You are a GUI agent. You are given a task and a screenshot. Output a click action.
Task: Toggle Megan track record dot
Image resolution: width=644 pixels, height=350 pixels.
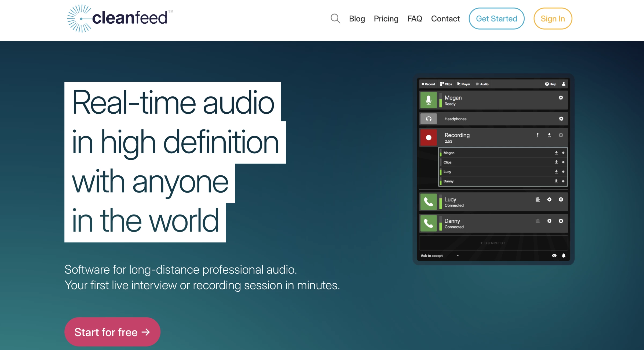pos(563,153)
